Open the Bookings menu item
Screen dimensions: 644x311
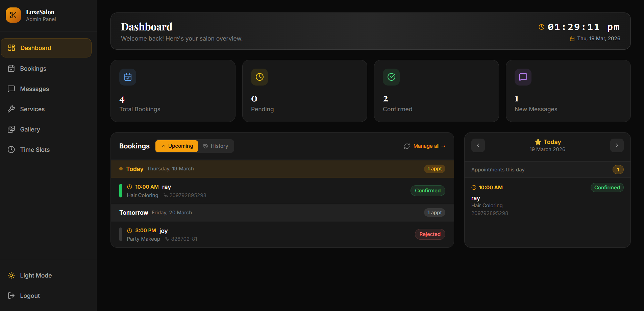[33, 69]
